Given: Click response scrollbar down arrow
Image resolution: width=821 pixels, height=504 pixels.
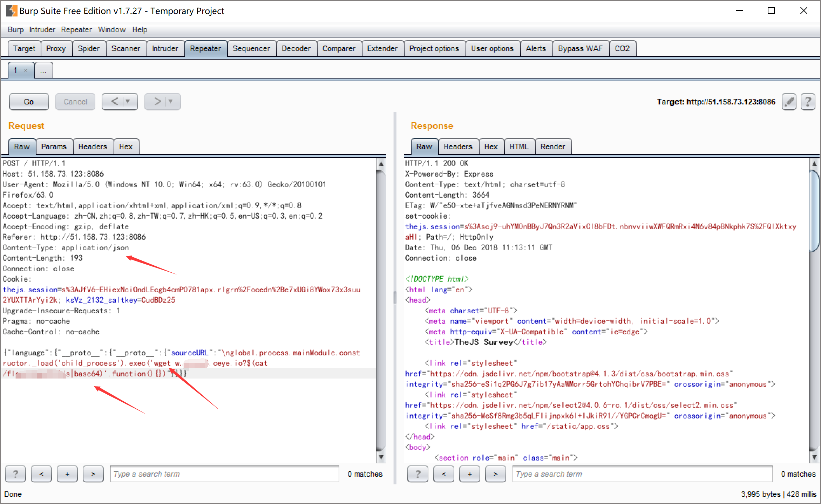Looking at the screenshot, I should [814, 457].
